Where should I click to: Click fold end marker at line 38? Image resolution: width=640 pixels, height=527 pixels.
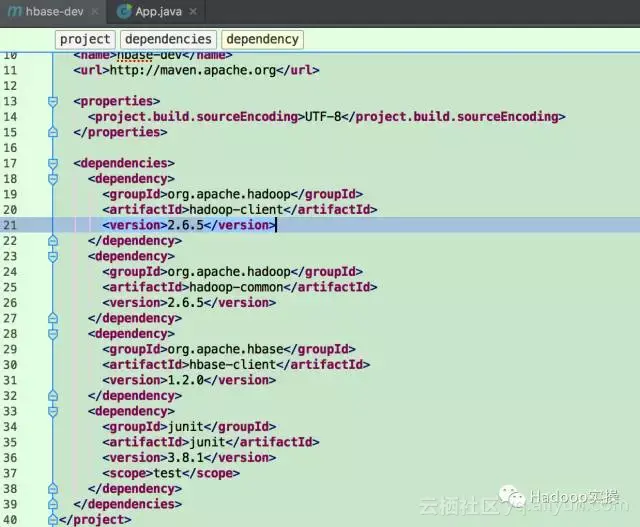pyautogui.click(x=53, y=489)
